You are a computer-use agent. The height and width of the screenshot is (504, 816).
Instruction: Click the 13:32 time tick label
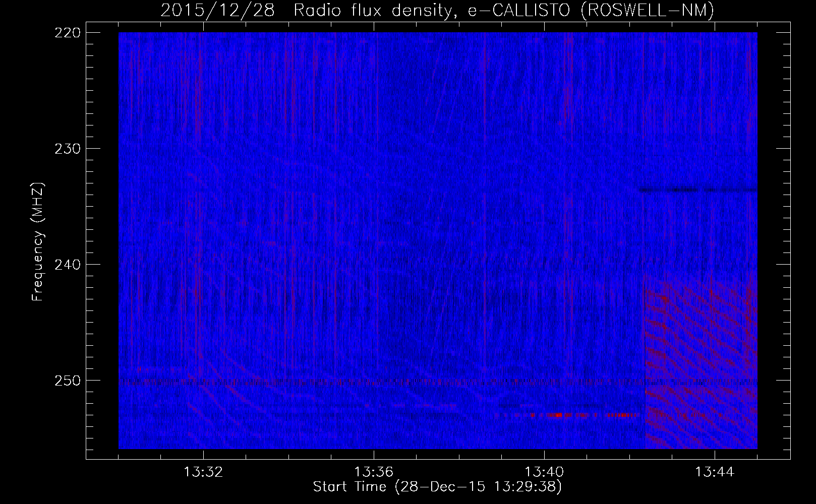pyautogui.click(x=203, y=472)
